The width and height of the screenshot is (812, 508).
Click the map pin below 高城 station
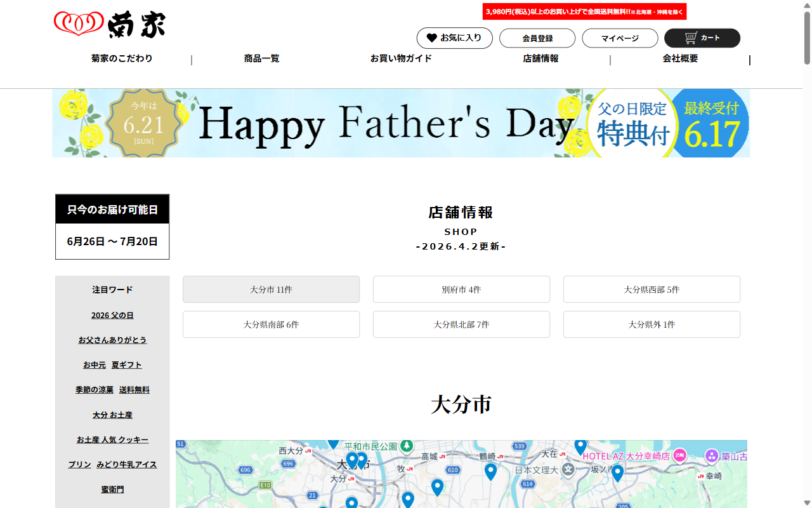tap(437, 487)
